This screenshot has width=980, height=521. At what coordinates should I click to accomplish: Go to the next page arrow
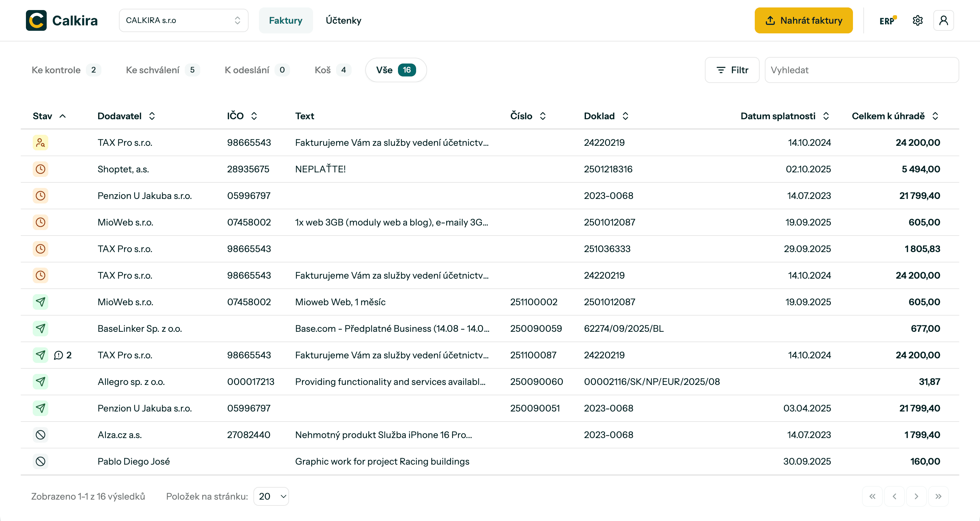click(x=916, y=496)
